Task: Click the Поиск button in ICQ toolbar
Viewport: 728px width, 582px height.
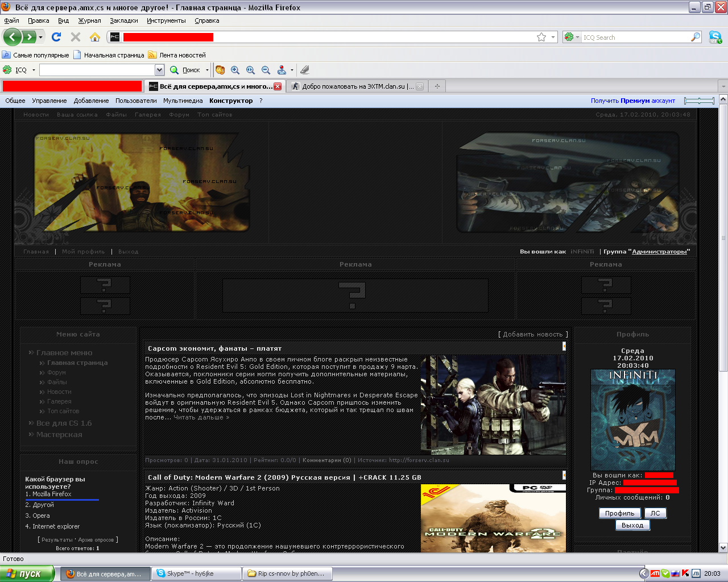Action: 186,70
